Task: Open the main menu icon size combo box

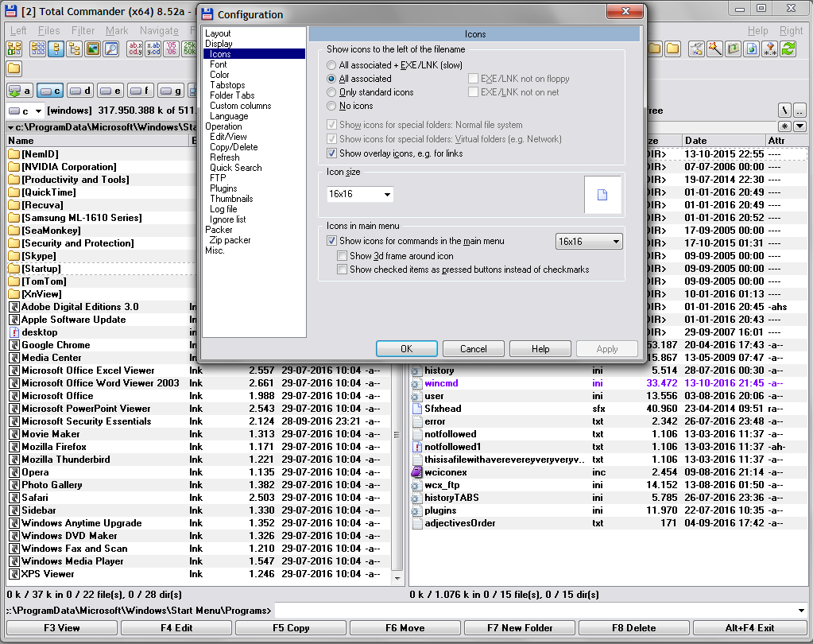Action: 588,241
